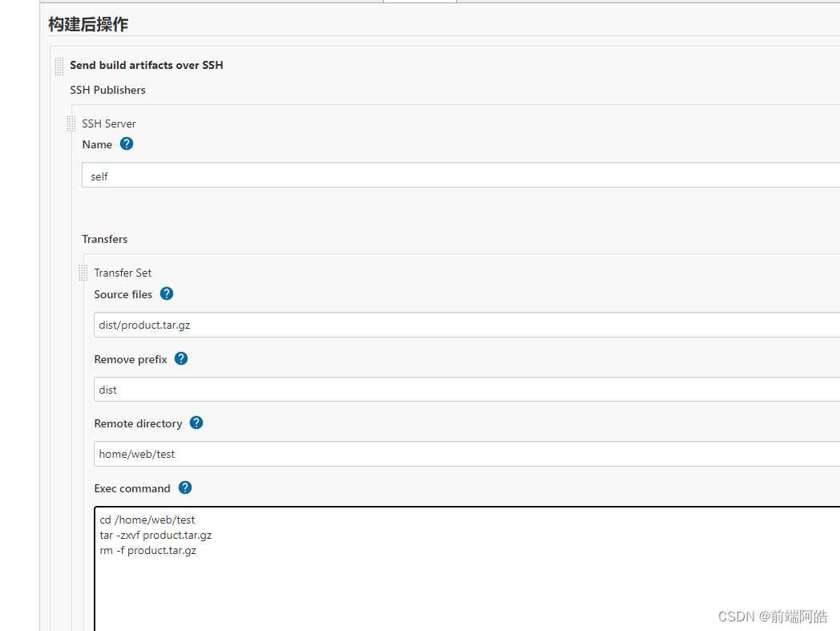
Task: Open the Remove prefix help icon
Action: 181,358
